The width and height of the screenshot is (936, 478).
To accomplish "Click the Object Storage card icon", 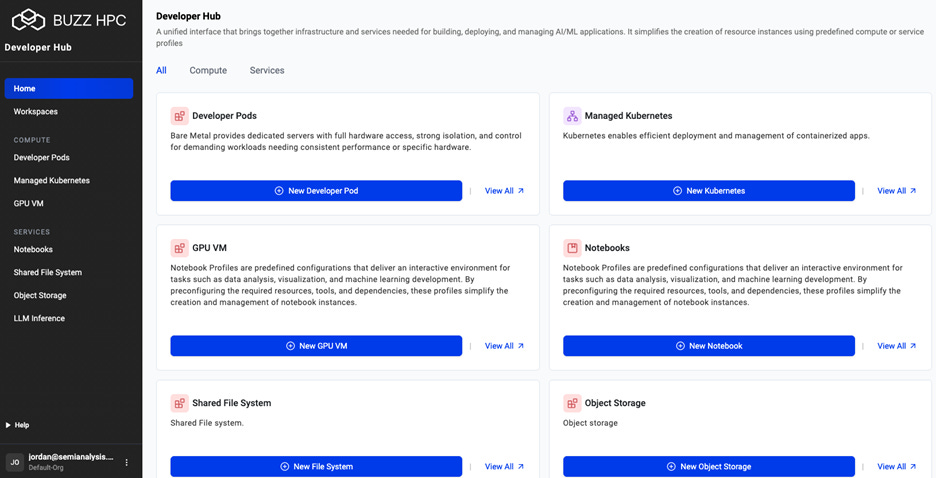I will coord(572,403).
